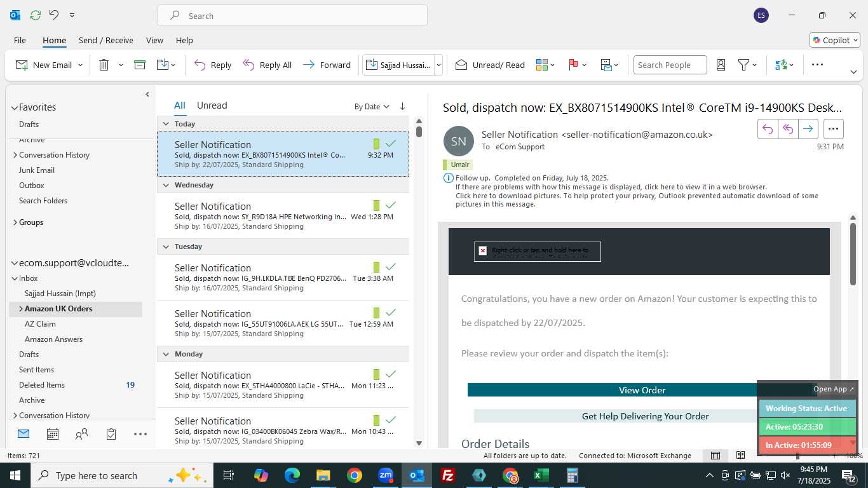Open the ribbon's three-dot more commands
The width and height of the screenshot is (868, 488).
tap(818, 65)
